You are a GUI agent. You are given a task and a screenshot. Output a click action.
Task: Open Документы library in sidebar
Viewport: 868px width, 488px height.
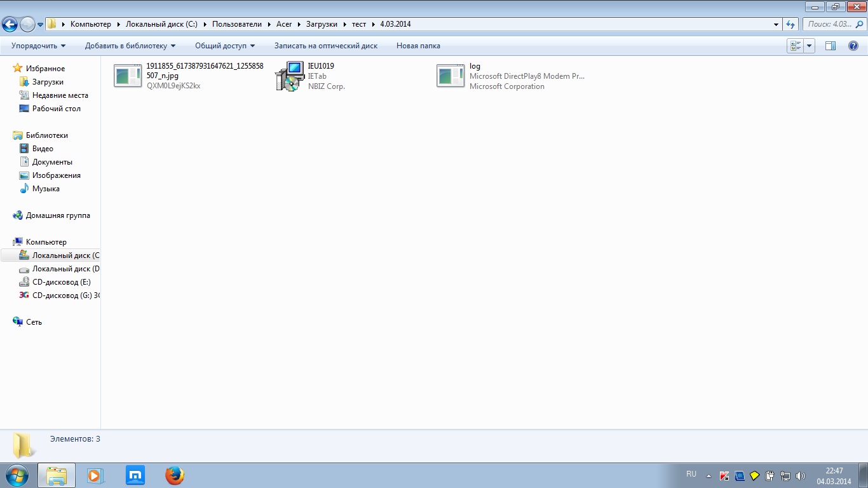[52, 162]
